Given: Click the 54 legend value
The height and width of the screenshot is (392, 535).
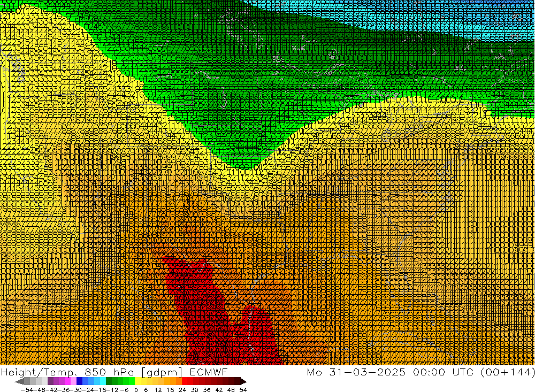Looking at the screenshot, I should [243, 390].
